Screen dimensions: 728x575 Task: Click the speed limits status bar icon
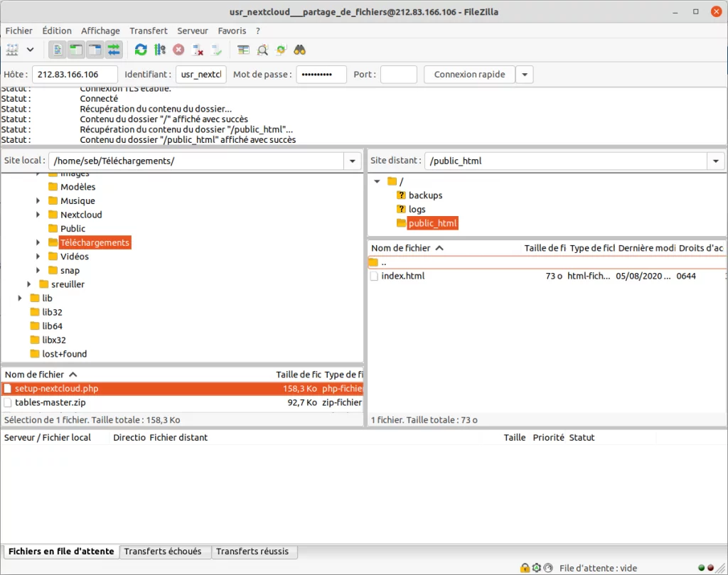click(x=548, y=568)
